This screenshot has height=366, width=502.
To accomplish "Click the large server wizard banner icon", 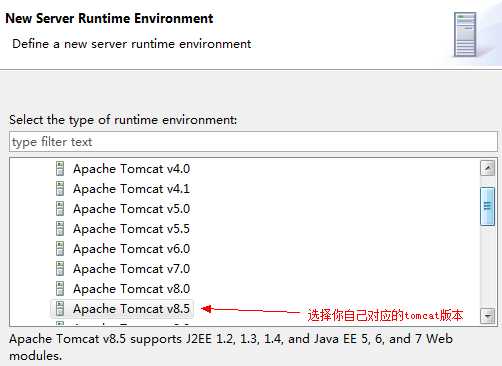I will (465, 35).
